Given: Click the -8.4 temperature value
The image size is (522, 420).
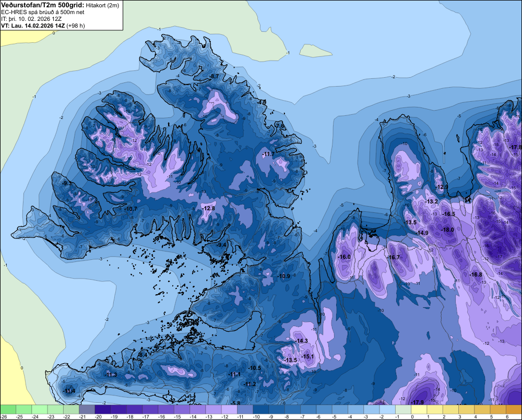Looking at the screenshot, I should tap(142, 355).
